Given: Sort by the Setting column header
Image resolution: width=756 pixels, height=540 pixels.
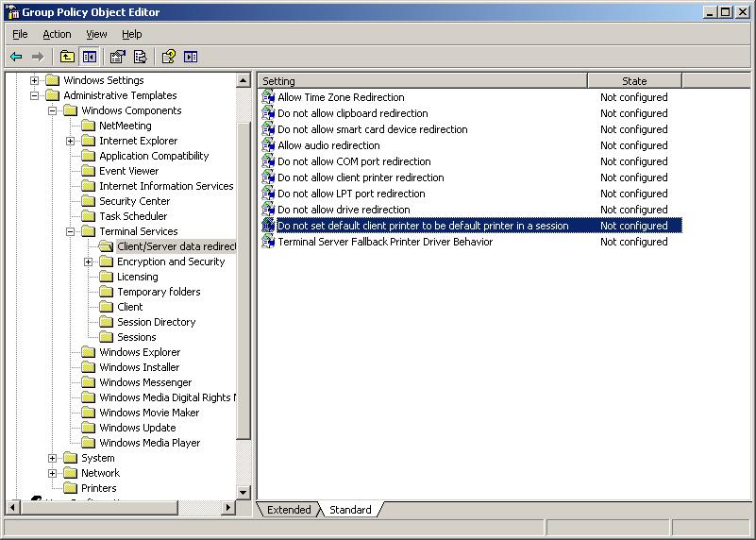Looking at the screenshot, I should (423, 80).
